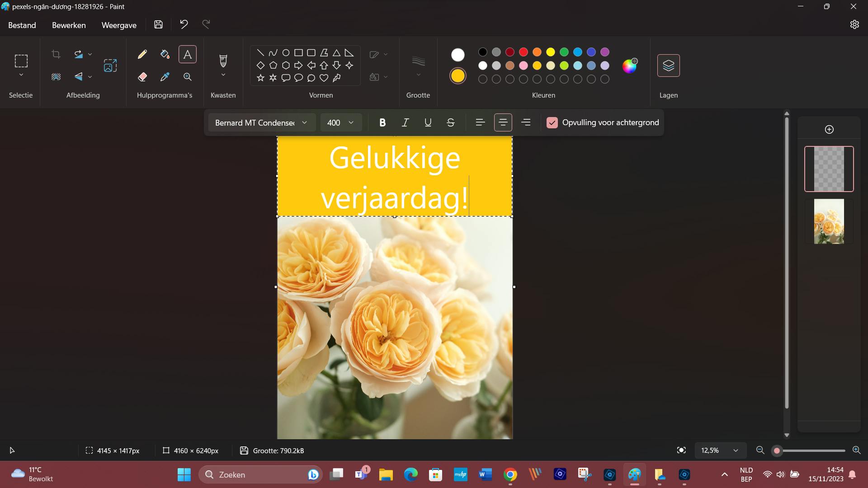The height and width of the screenshot is (488, 868).
Task: Click the Save icon
Action: [x=158, y=25]
